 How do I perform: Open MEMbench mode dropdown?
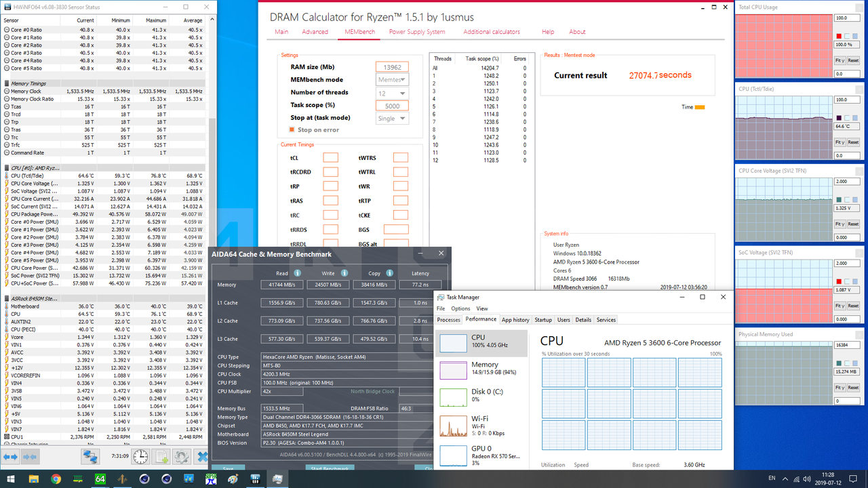point(393,79)
